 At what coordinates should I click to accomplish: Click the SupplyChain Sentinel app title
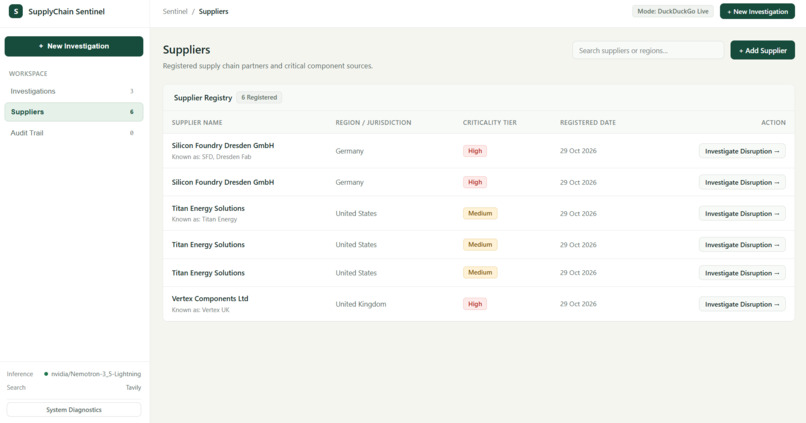tap(66, 11)
